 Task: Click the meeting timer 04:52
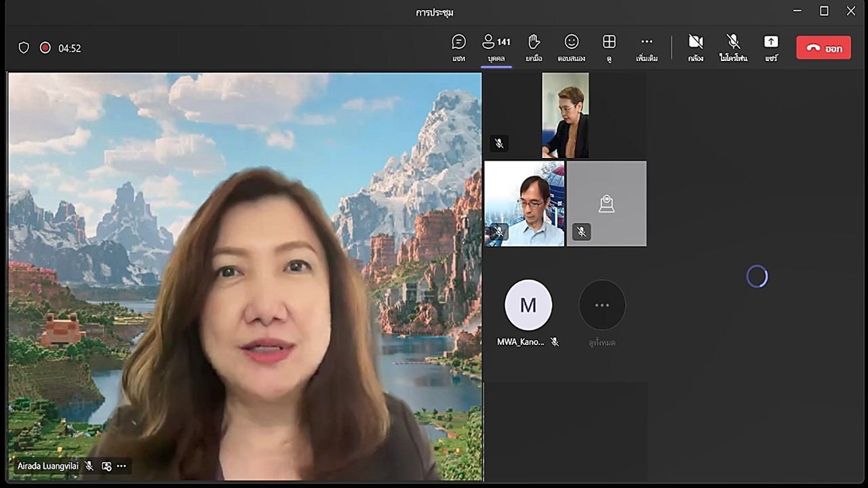point(70,48)
